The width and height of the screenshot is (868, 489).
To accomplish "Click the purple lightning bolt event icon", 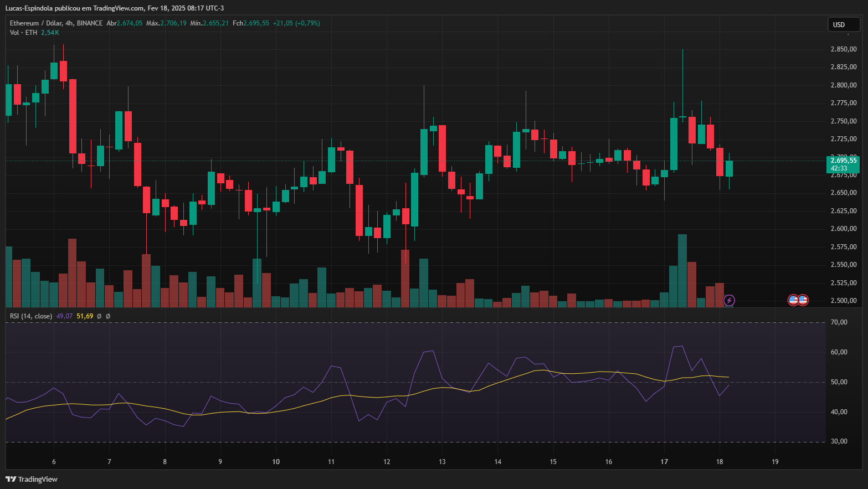I will point(730,300).
